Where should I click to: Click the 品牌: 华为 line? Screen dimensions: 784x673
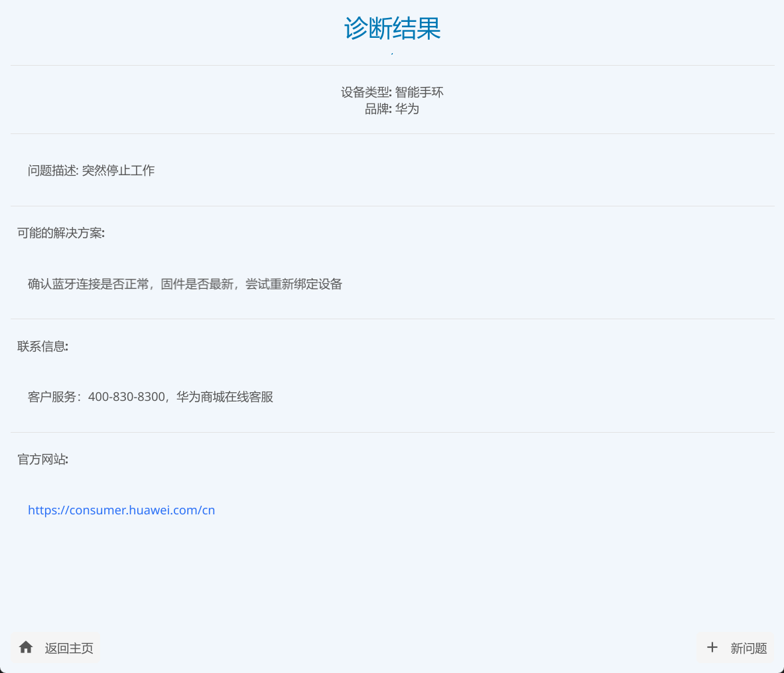click(392, 109)
